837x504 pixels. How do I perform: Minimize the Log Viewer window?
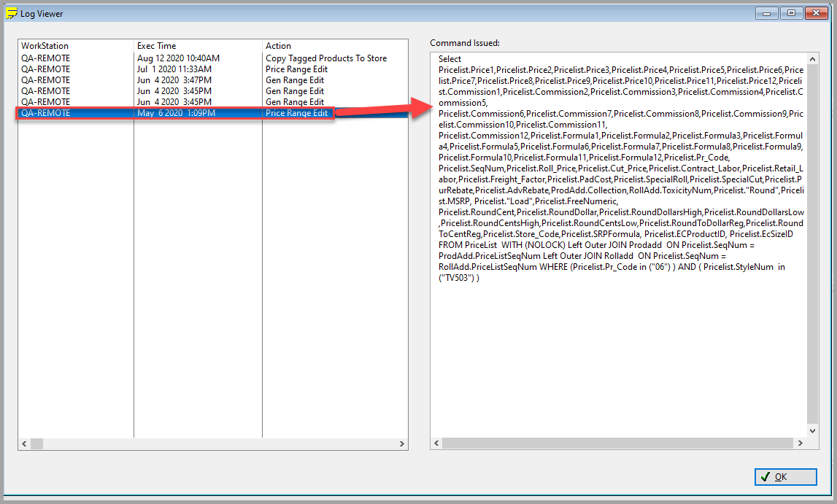(766, 13)
